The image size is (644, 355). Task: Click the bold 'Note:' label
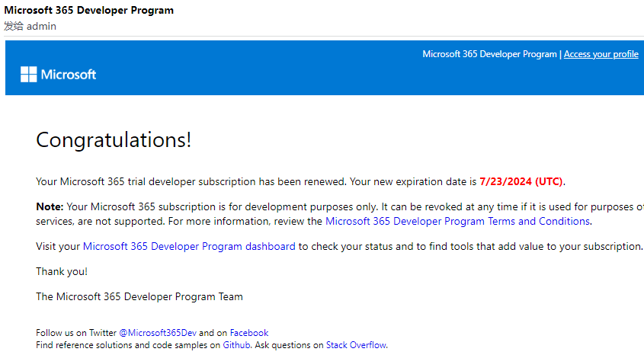pos(50,206)
